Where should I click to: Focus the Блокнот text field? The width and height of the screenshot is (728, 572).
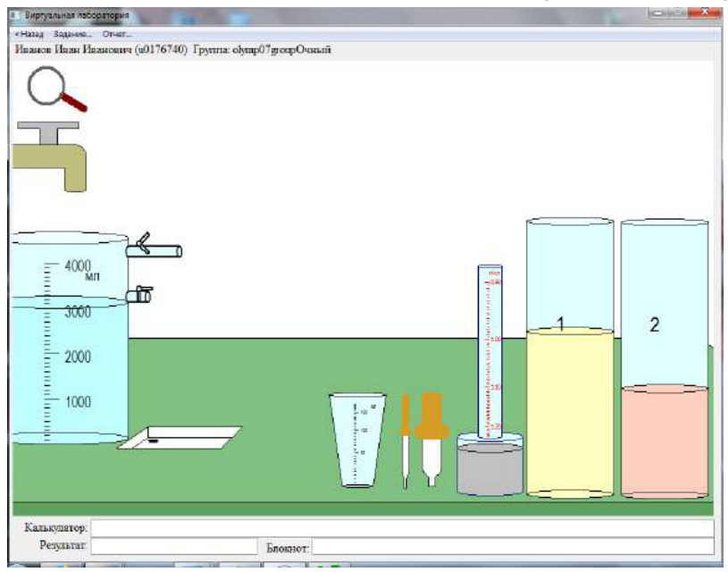513,546
